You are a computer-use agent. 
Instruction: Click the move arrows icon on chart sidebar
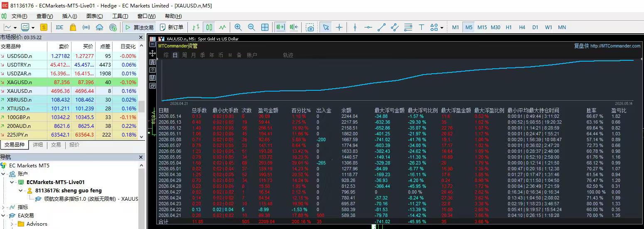(152, 54)
